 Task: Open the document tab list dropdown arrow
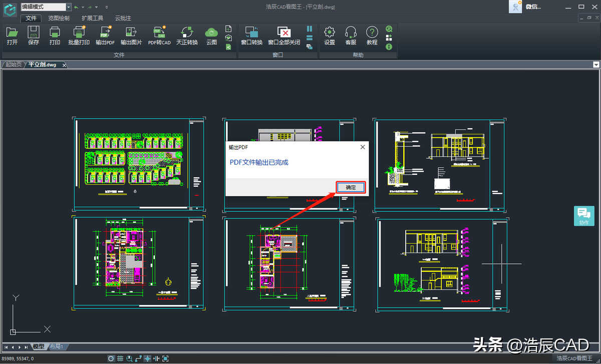pyautogui.click(x=596, y=65)
